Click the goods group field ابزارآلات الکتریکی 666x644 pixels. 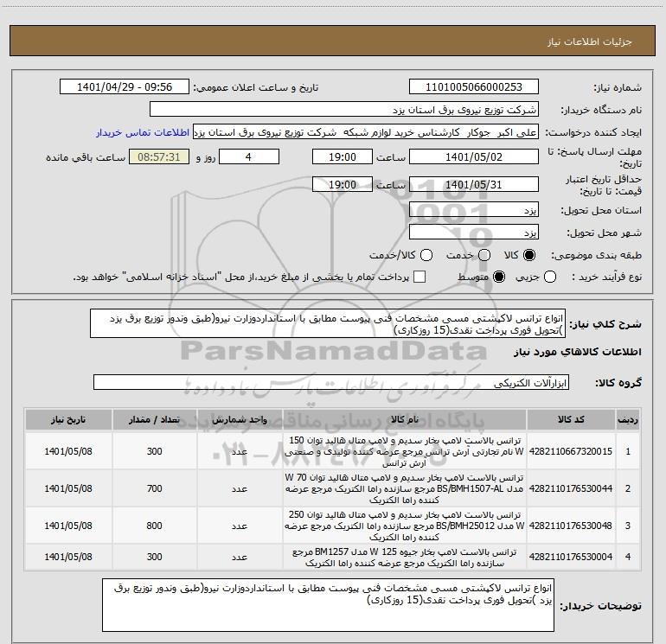click(x=331, y=382)
